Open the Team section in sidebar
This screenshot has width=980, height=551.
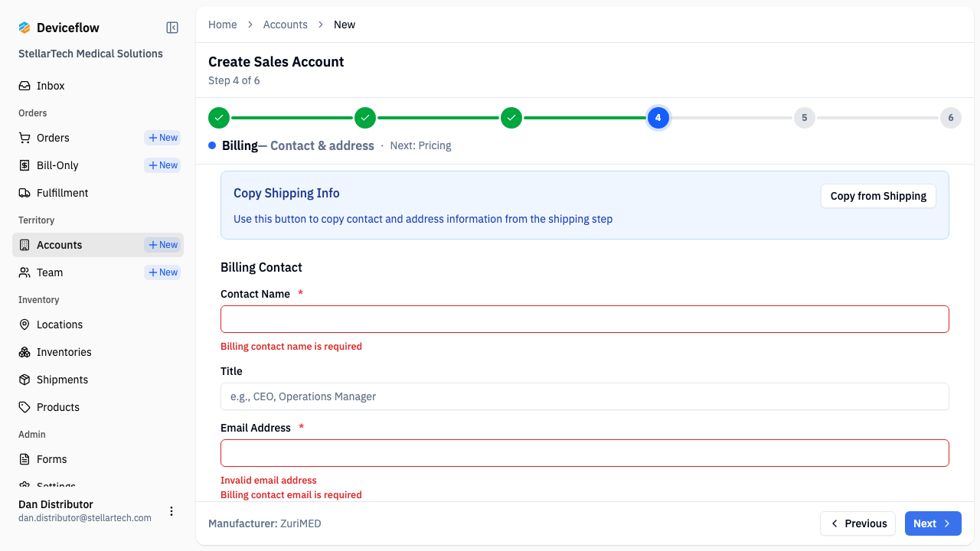pos(51,272)
